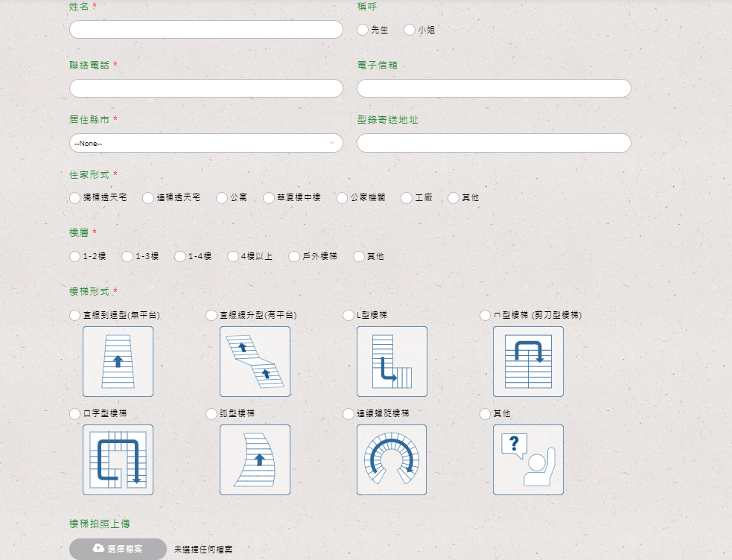Choose the 戶外樓梯 floor option
The width and height of the screenshot is (732, 560).
(x=294, y=256)
